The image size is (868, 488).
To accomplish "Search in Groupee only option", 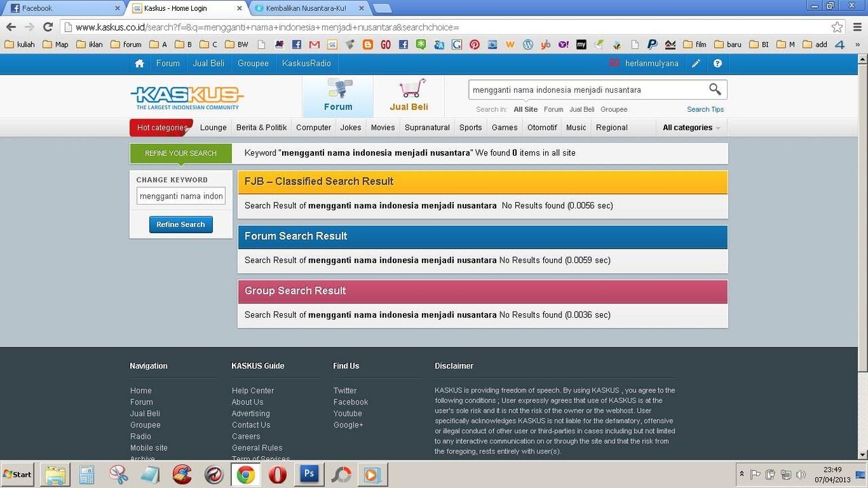I will (614, 109).
